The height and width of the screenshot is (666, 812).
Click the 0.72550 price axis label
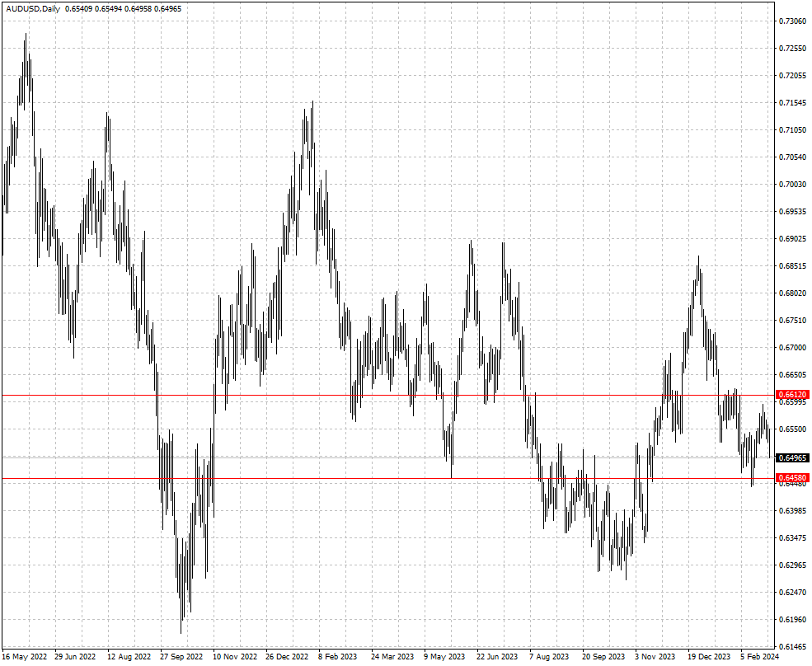point(793,48)
